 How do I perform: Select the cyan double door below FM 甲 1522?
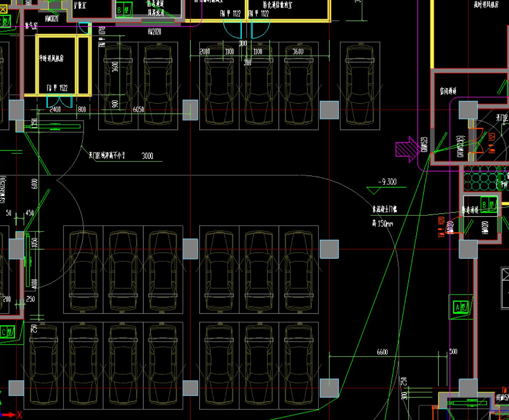click(x=59, y=101)
